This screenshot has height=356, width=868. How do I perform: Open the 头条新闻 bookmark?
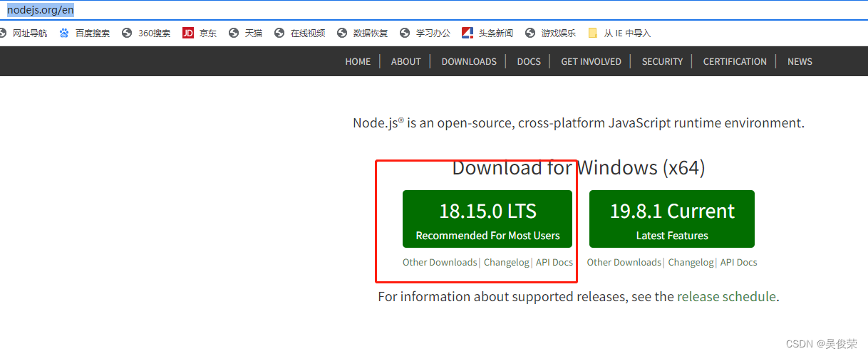click(x=496, y=33)
